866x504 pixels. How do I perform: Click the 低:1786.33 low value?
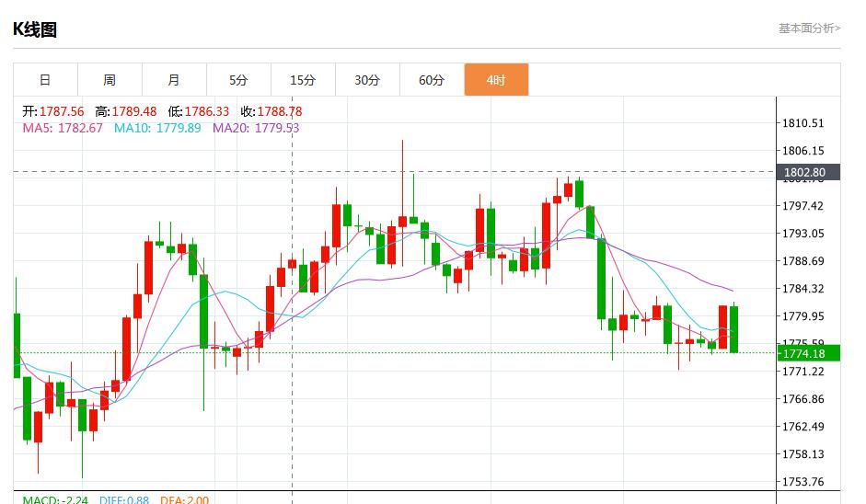[198, 111]
